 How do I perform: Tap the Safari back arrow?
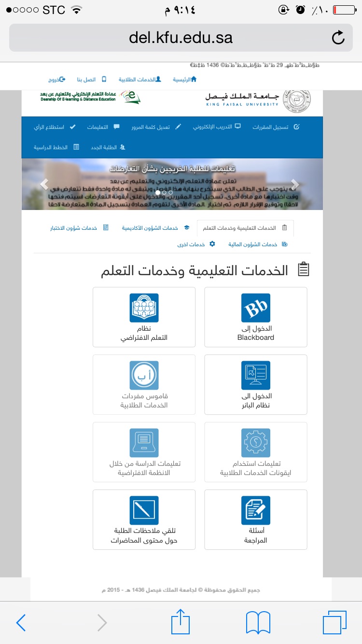pos(21,623)
